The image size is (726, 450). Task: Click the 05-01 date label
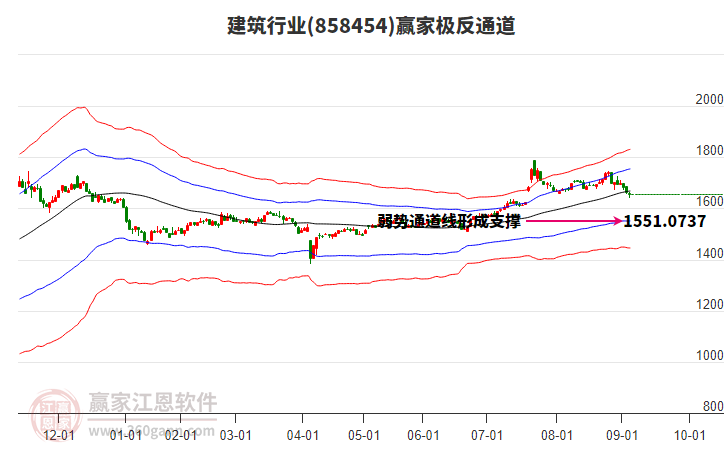click(364, 435)
